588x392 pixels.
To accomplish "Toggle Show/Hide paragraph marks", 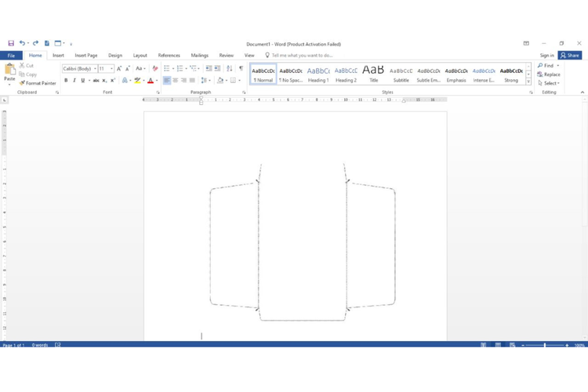I will [241, 69].
